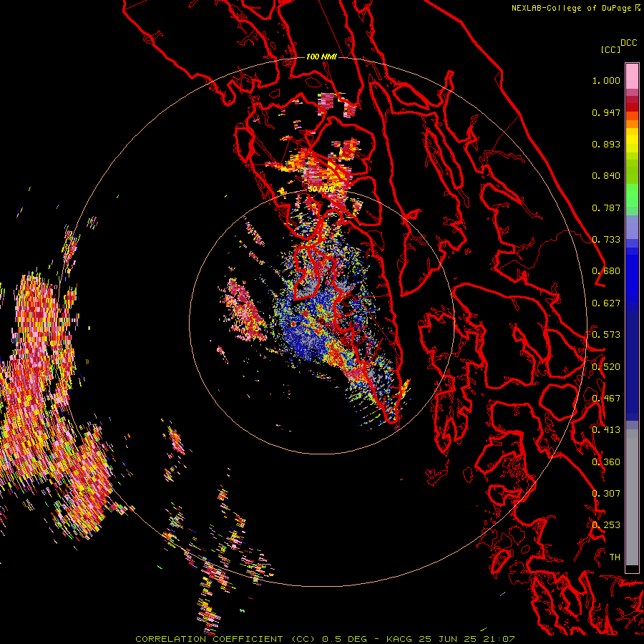Select the 0.787 legend value
Image resolution: width=644 pixels, height=644 pixels.
(x=606, y=208)
